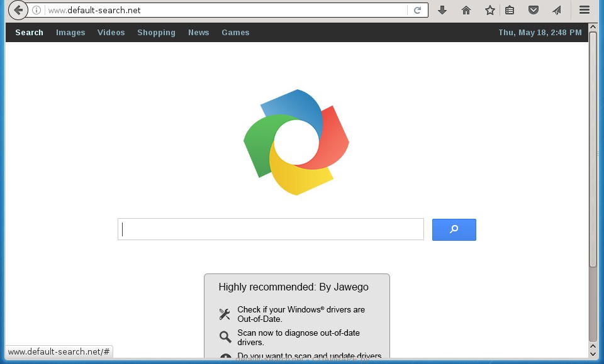This screenshot has height=364, width=604.
Task: Open the Games link
Action: point(235,32)
